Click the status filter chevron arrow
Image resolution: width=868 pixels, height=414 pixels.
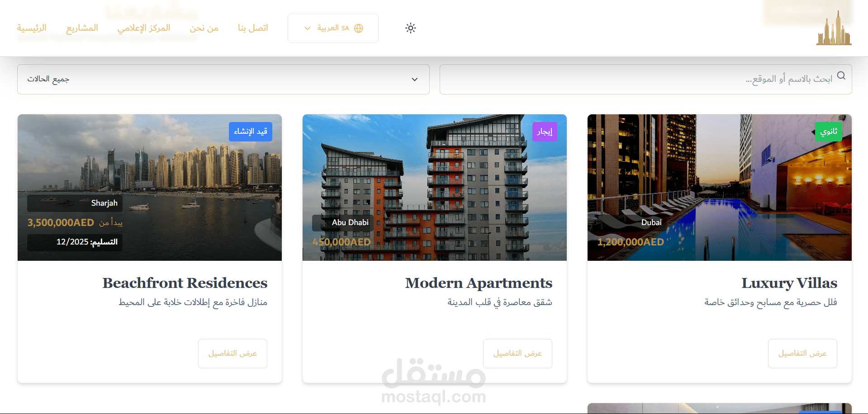(x=414, y=80)
